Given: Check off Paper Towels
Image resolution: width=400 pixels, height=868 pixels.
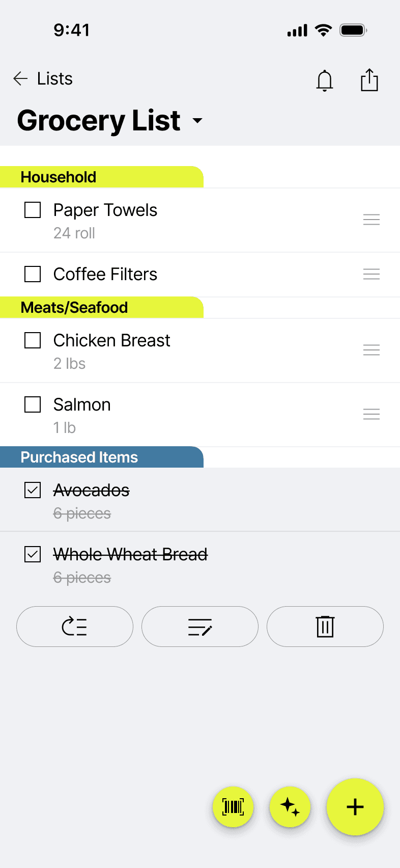Looking at the screenshot, I should pyautogui.click(x=33, y=210).
